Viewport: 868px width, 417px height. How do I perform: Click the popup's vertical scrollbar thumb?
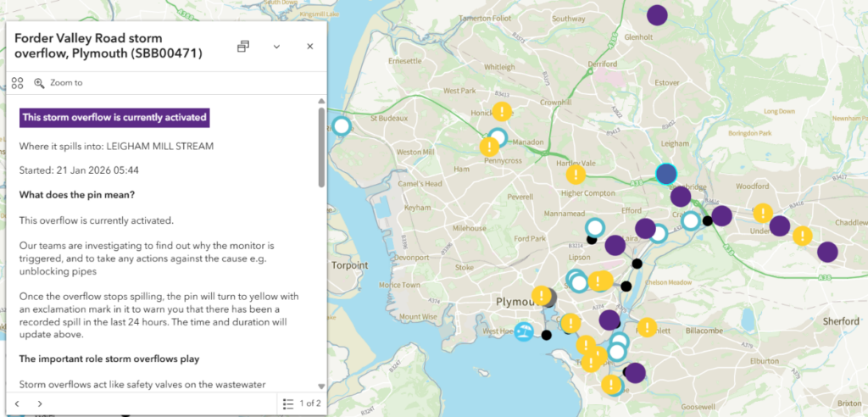pos(320,147)
